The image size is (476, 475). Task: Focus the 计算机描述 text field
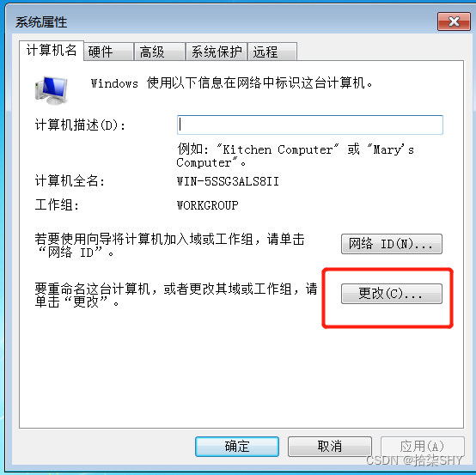point(309,125)
